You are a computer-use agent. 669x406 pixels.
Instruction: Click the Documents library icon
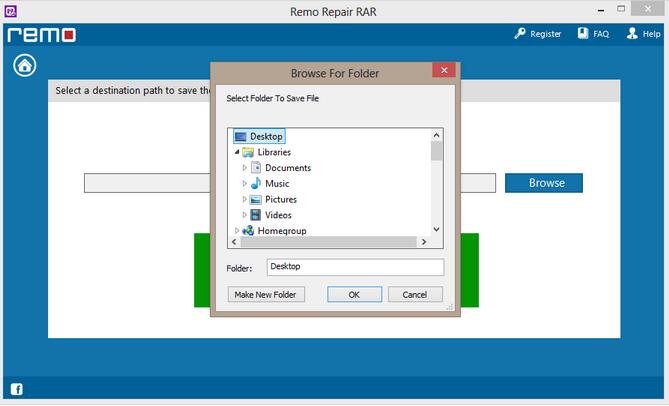pyautogui.click(x=256, y=168)
